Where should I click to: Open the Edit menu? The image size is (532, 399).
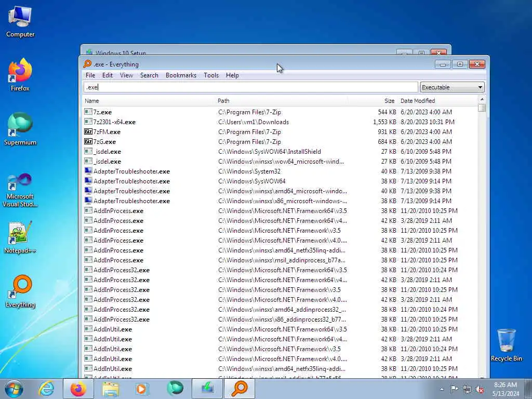(x=107, y=75)
